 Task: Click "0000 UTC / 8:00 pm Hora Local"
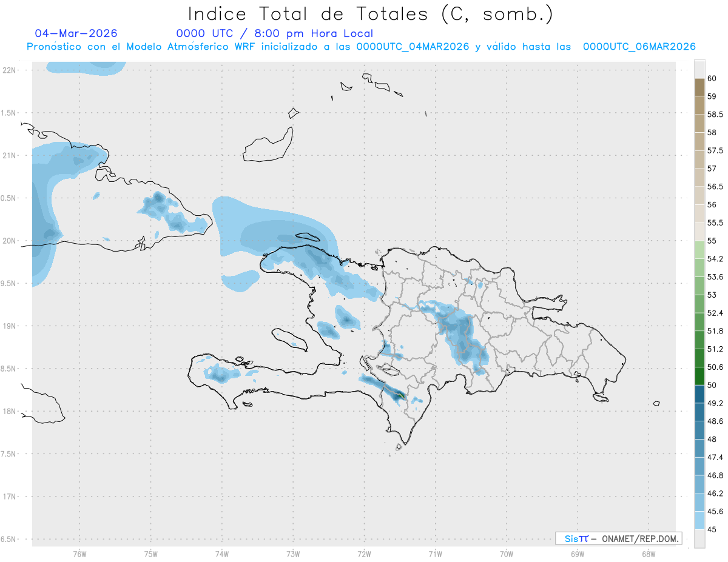[x=274, y=34]
